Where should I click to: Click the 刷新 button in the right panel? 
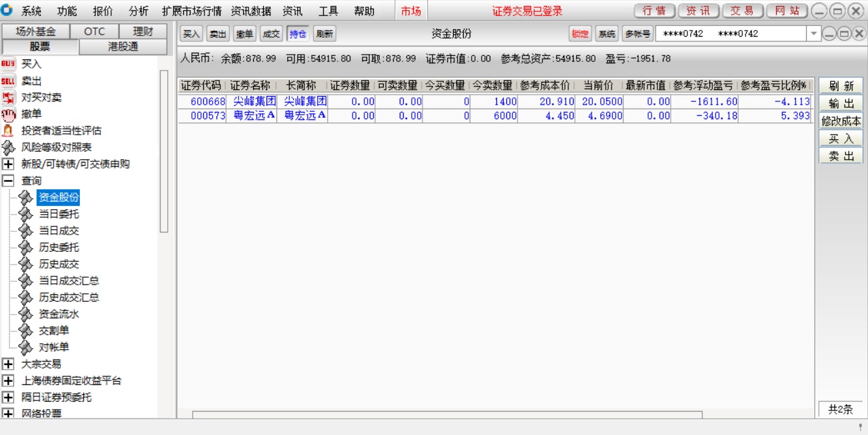click(x=841, y=86)
